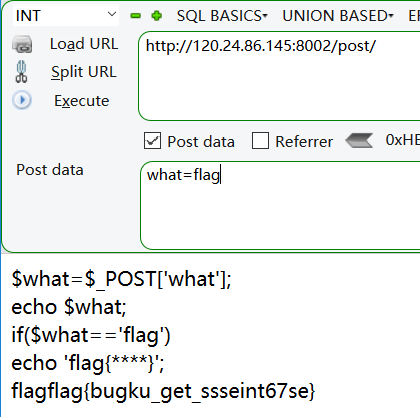Click the Split URL scissors icon
Image resolution: width=420 pixels, height=417 pixels.
point(21,72)
